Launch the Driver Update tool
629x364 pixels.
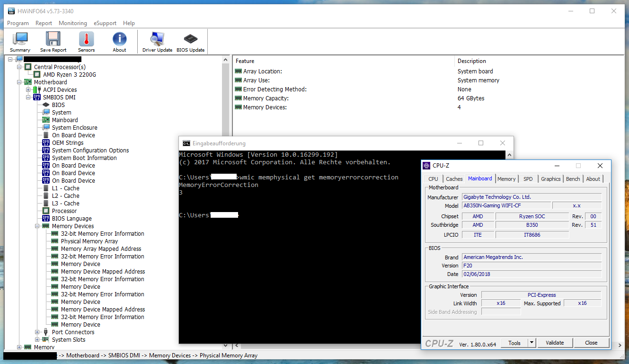pos(157,42)
